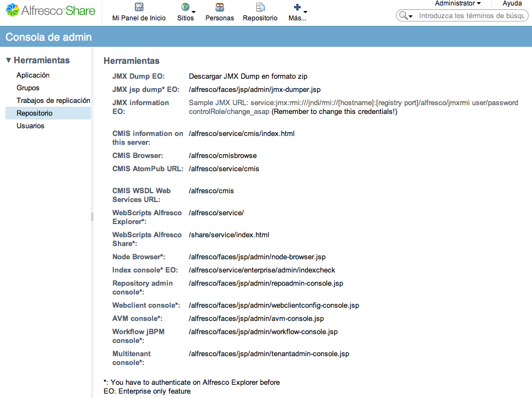This screenshot has width=532, height=398.
Task: Open the node-browser.jsp link
Action: click(x=257, y=257)
